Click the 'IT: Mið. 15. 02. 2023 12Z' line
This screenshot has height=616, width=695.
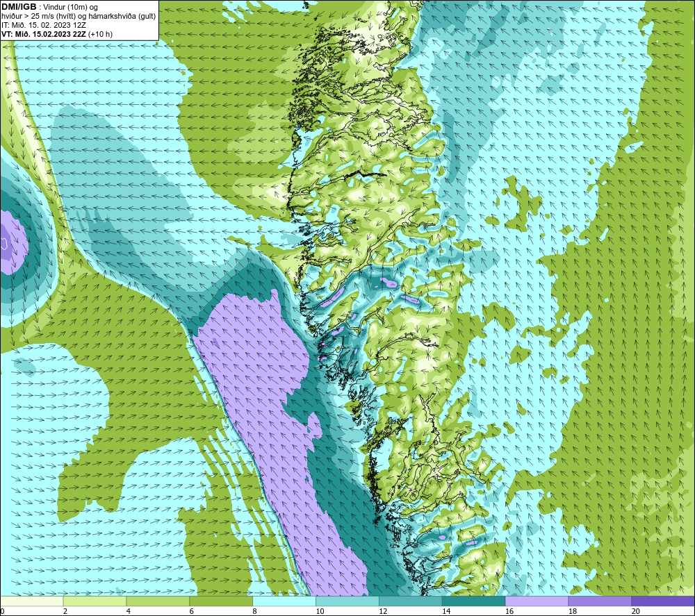[43, 25]
